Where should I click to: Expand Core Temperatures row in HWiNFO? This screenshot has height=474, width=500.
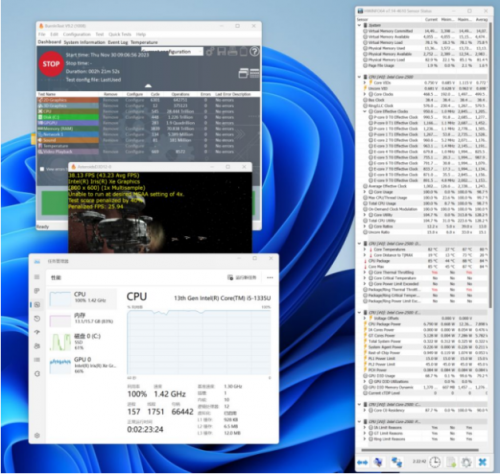365,249
